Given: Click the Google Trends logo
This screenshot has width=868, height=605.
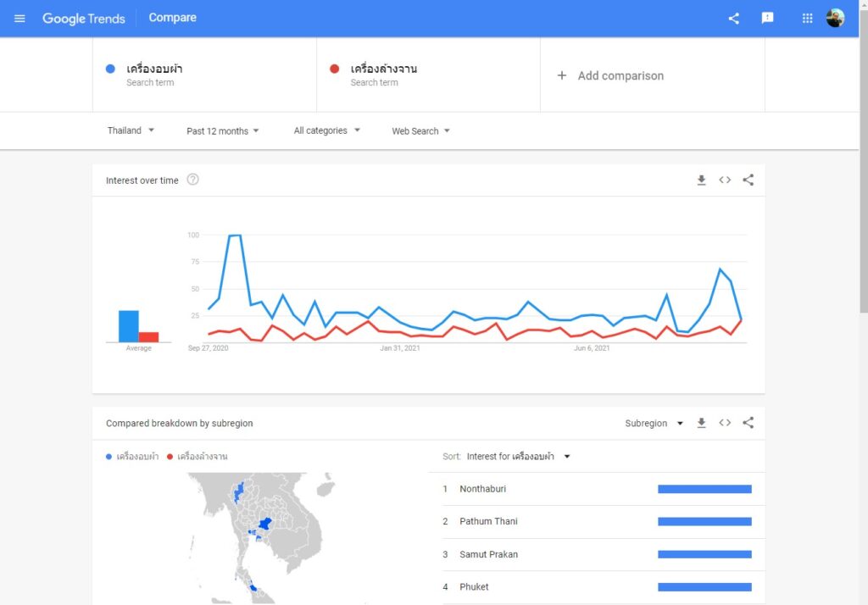Looking at the screenshot, I should point(84,19).
